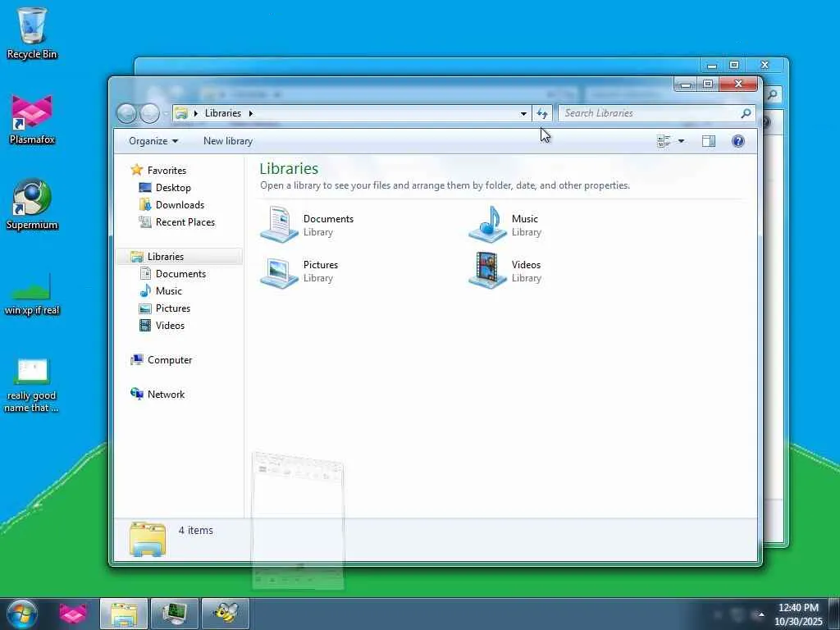
Task: Open the Recycle Bin desktop icon
Action: coord(32,33)
